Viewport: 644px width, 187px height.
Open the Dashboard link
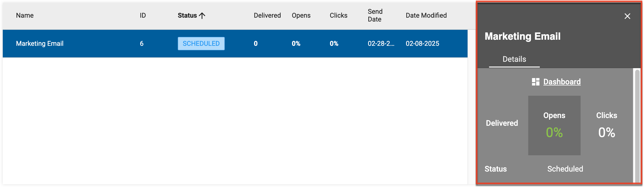562,82
